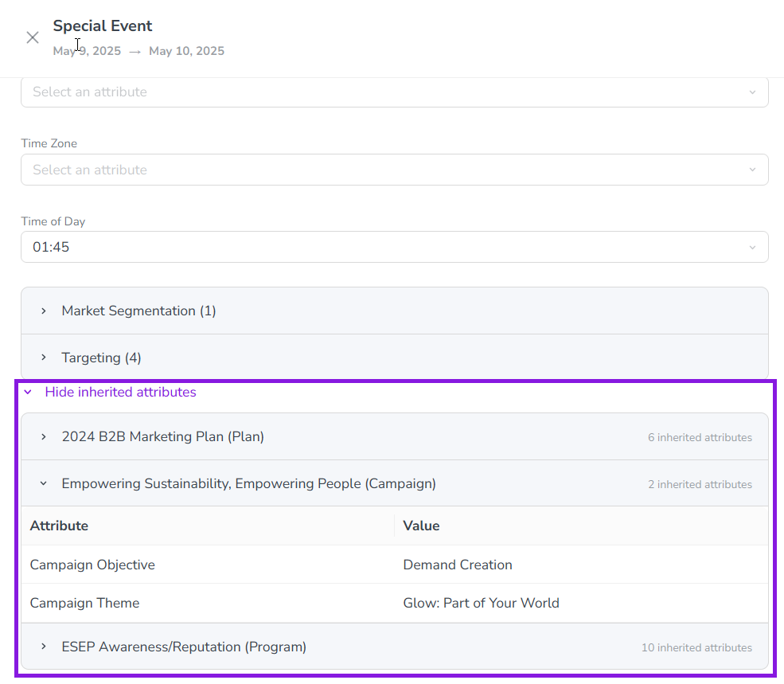Open Targeting (4) section
Viewport: 784px width, 684px height.
[395, 358]
